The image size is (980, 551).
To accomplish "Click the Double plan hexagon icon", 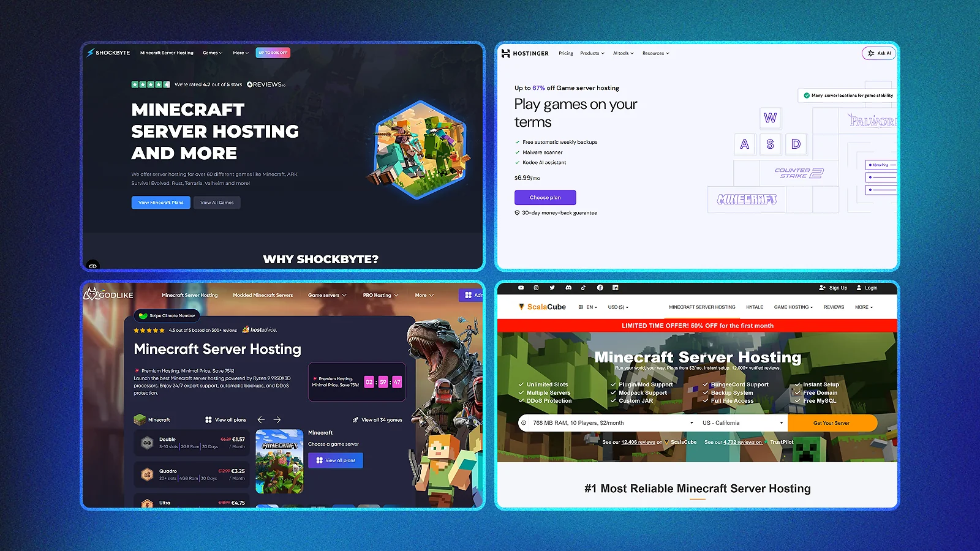I will (147, 443).
